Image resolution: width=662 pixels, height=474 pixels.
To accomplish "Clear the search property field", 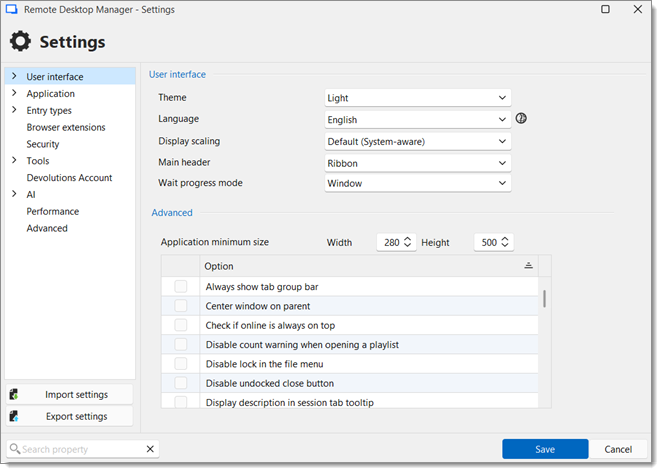I will point(150,449).
